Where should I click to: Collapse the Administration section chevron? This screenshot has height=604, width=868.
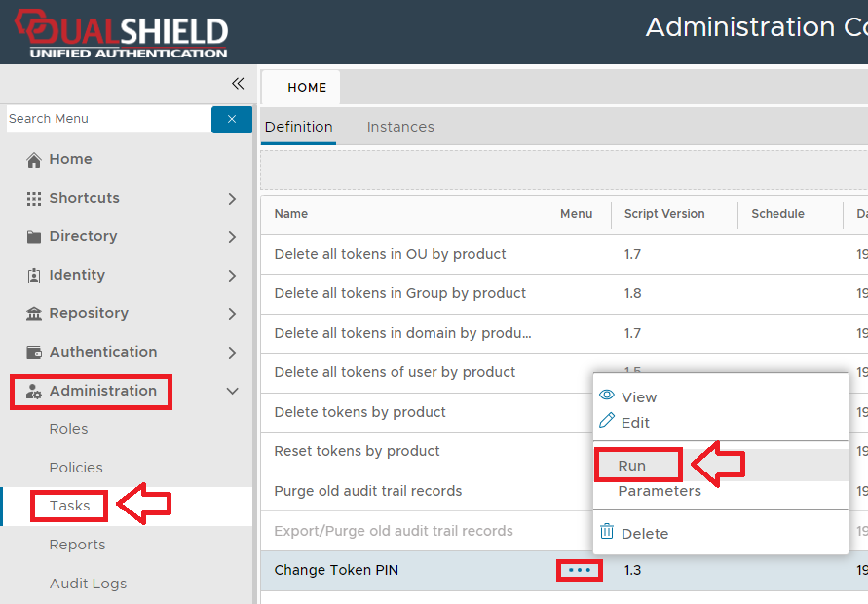232,392
